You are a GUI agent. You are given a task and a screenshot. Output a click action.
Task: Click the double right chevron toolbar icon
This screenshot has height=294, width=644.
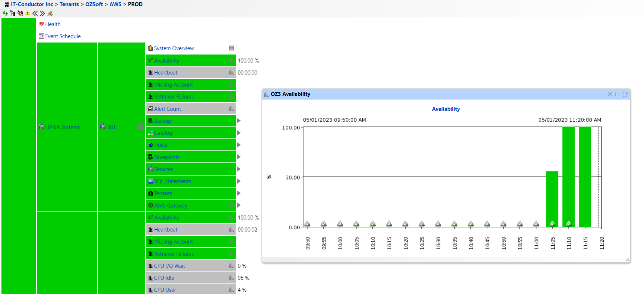[42, 13]
